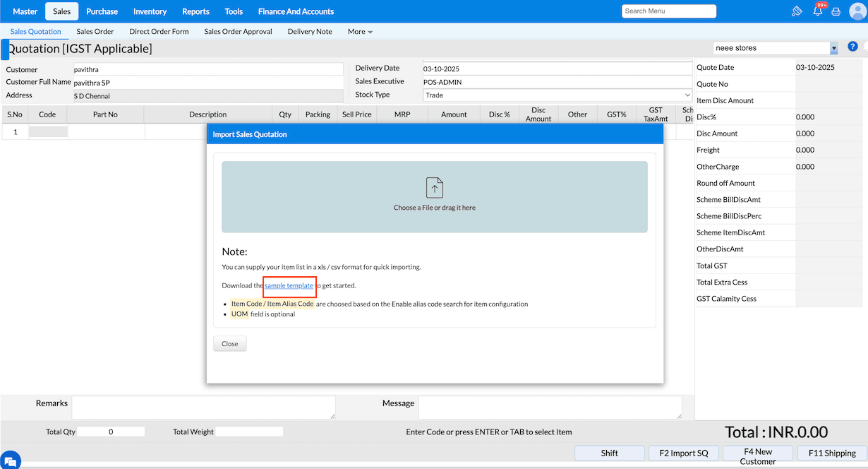Expand the More menu in submenu bar

pos(360,32)
